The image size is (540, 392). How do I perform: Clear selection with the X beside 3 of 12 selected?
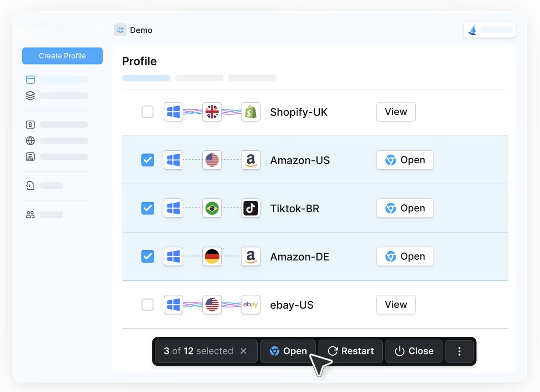[x=243, y=351]
